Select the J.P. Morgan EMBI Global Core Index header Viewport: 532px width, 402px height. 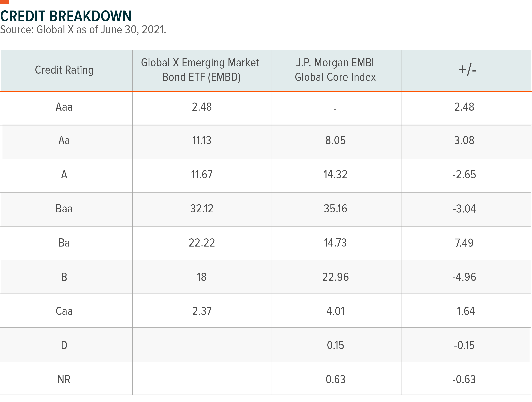tap(335, 70)
